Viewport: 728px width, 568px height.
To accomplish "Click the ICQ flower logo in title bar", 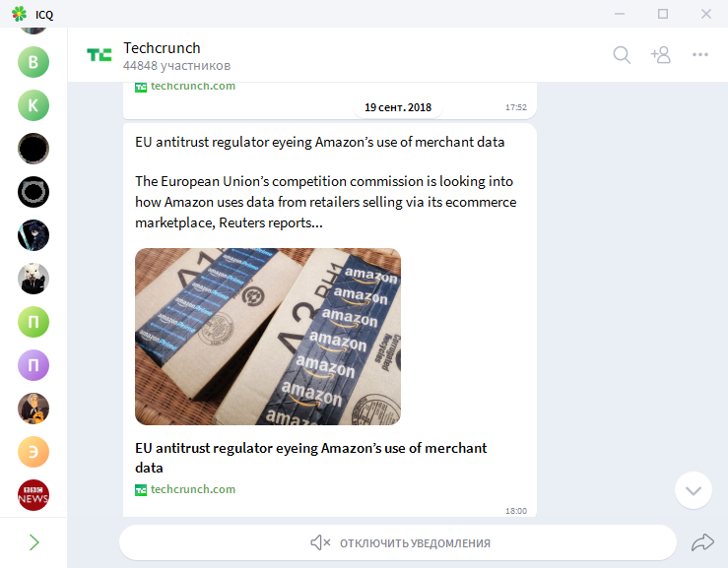I will [x=19, y=14].
